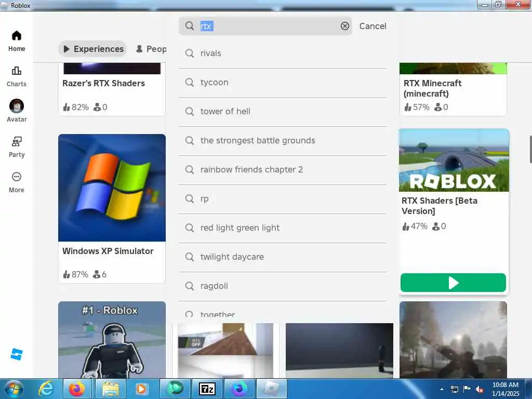Viewport: 532px width, 399px height.
Task: Open the RTX OFF room experience thumbnail
Action: 225,351
